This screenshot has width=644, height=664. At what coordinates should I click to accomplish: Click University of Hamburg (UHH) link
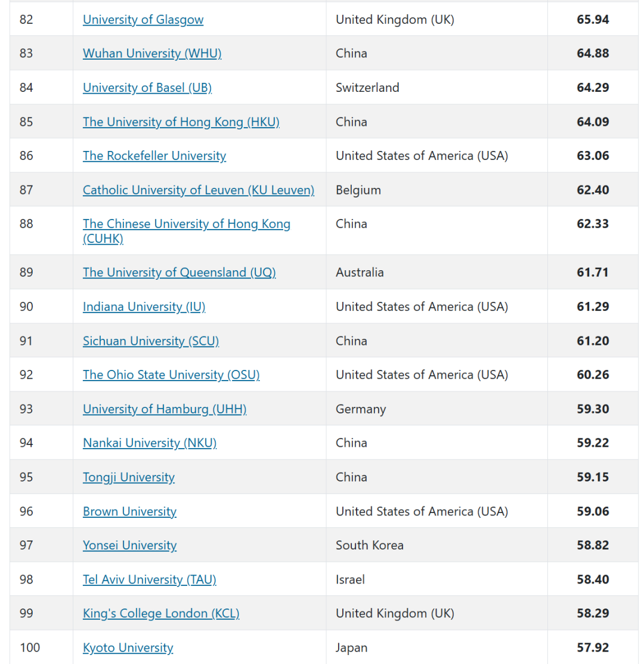165,409
